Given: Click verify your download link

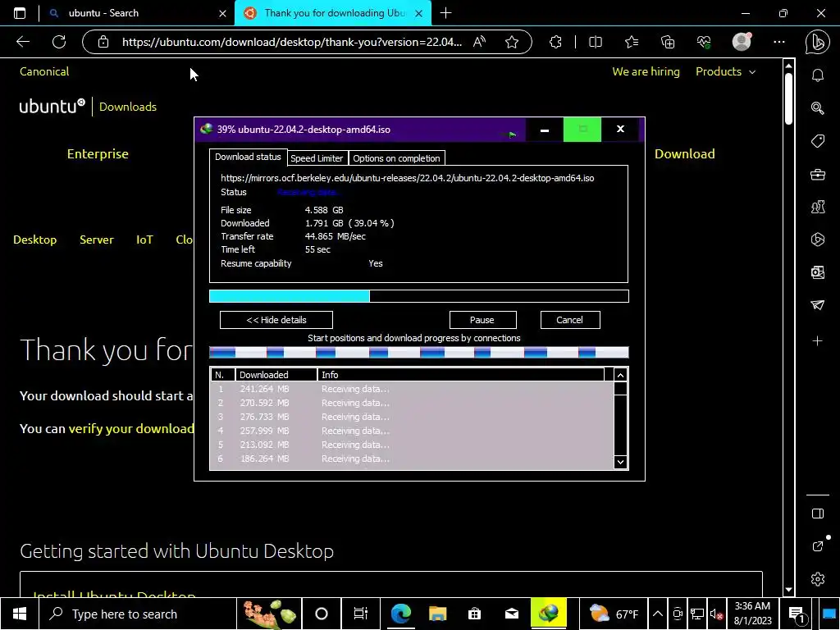Looking at the screenshot, I should point(131,428).
